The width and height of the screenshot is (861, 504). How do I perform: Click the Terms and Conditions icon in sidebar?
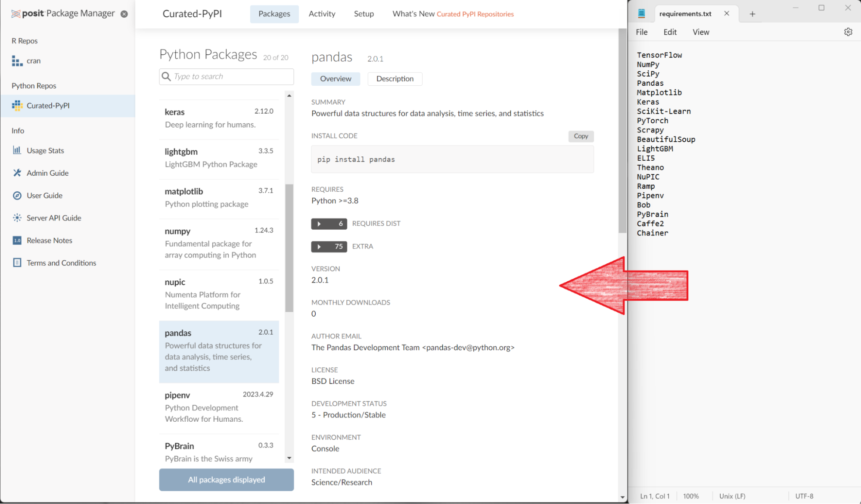point(17,263)
